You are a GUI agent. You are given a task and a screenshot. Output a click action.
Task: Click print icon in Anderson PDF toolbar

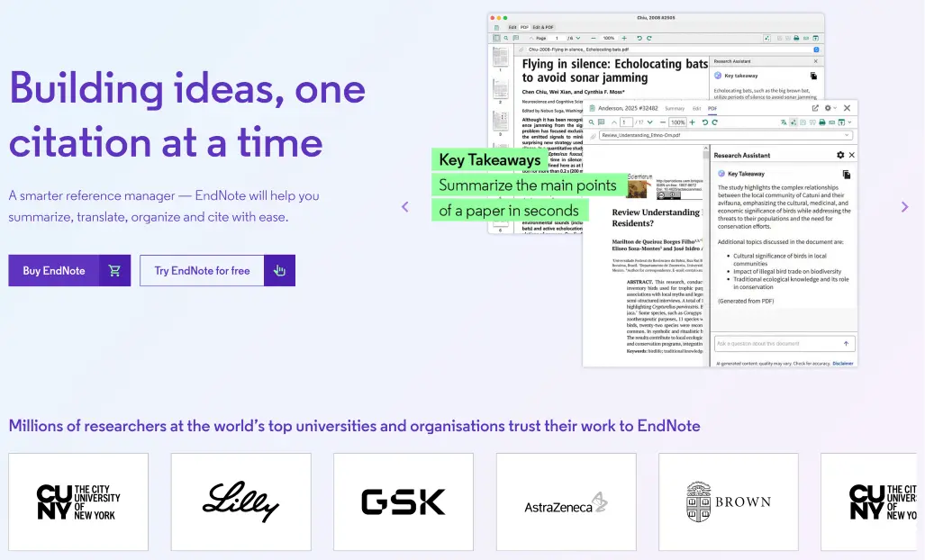821,122
